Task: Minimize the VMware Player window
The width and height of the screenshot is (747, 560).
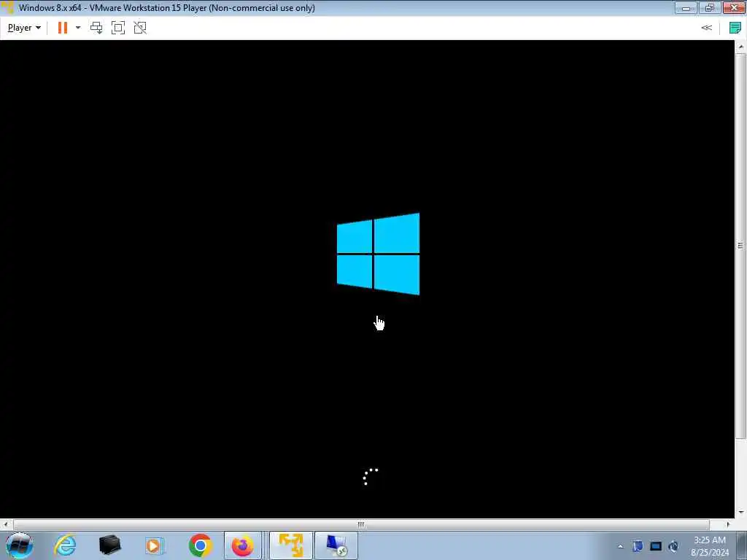Action: (x=686, y=7)
